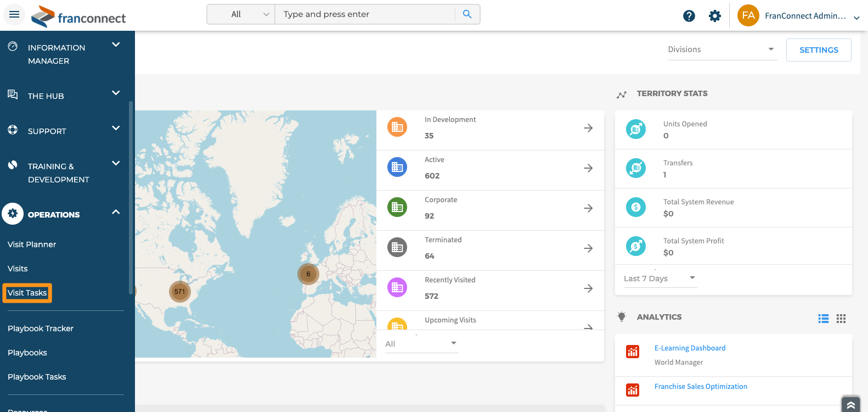Click the search magnifier icon
868x412 pixels.
pyautogui.click(x=467, y=14)
